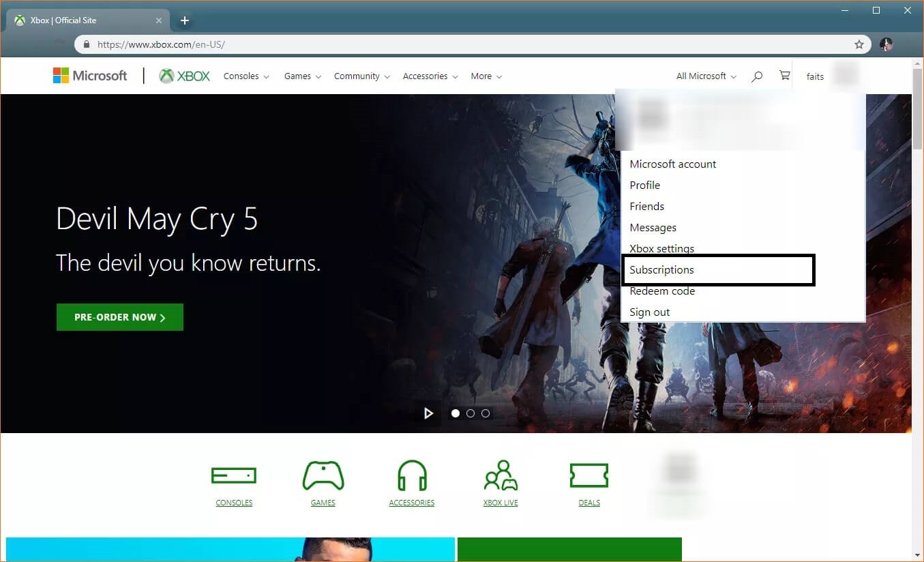Expand the More dropdown menu
The image size is (924, 562).
point(486,76)
